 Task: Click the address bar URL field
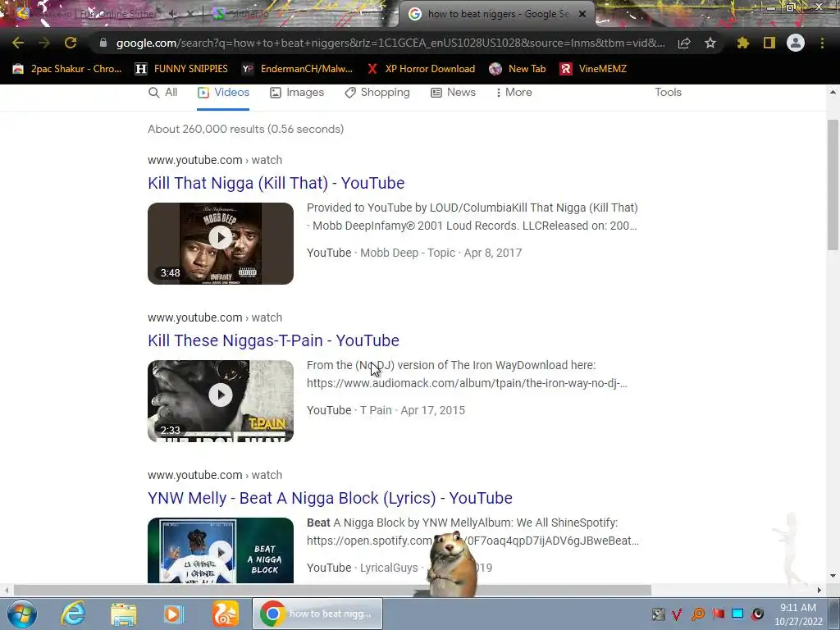tap(390, 43)
